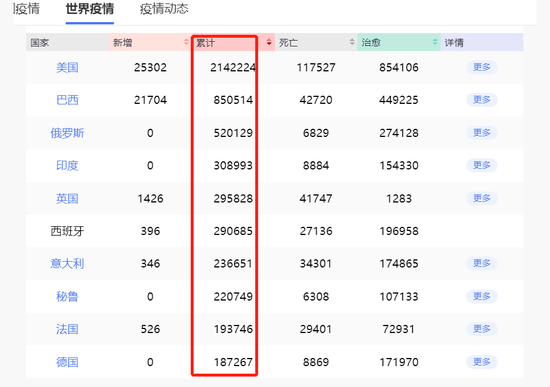Click 更多 button for 德国
Viewport: 550px width, 387px height.
pyautogui.click(x=482, y=362)
